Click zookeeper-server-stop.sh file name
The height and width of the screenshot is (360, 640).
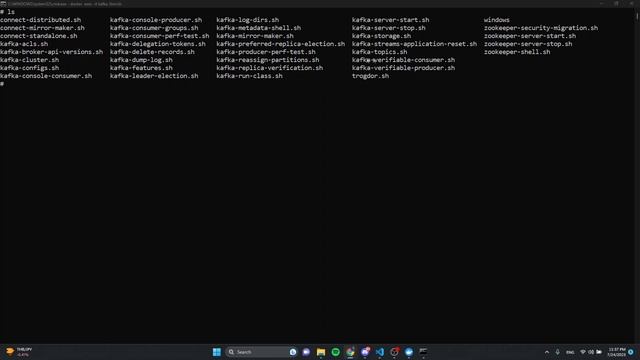pyautogui.click(x=528, y=44)
